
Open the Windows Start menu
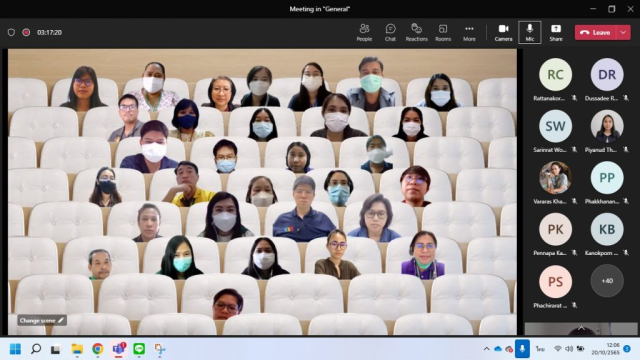(x=15, y=349)
